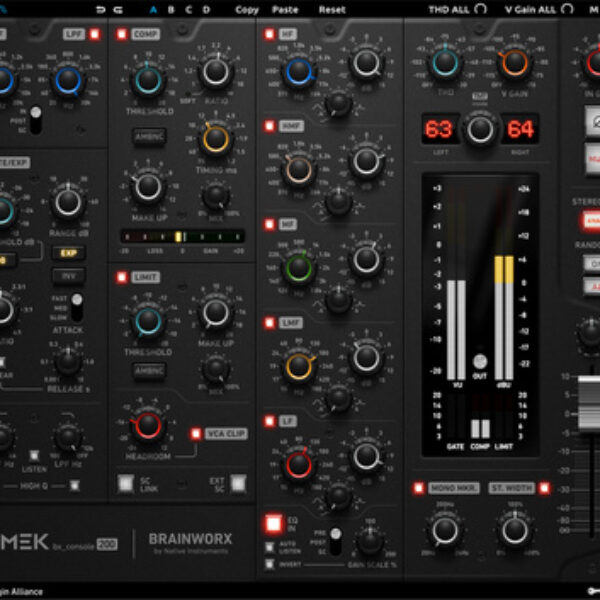Click the compressor MIX knob
Screen dimensions: 600x600
(x=216, y=197)
